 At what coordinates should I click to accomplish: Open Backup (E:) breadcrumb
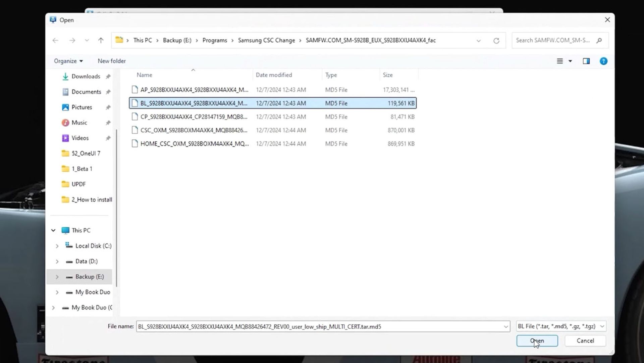point(177,40)
